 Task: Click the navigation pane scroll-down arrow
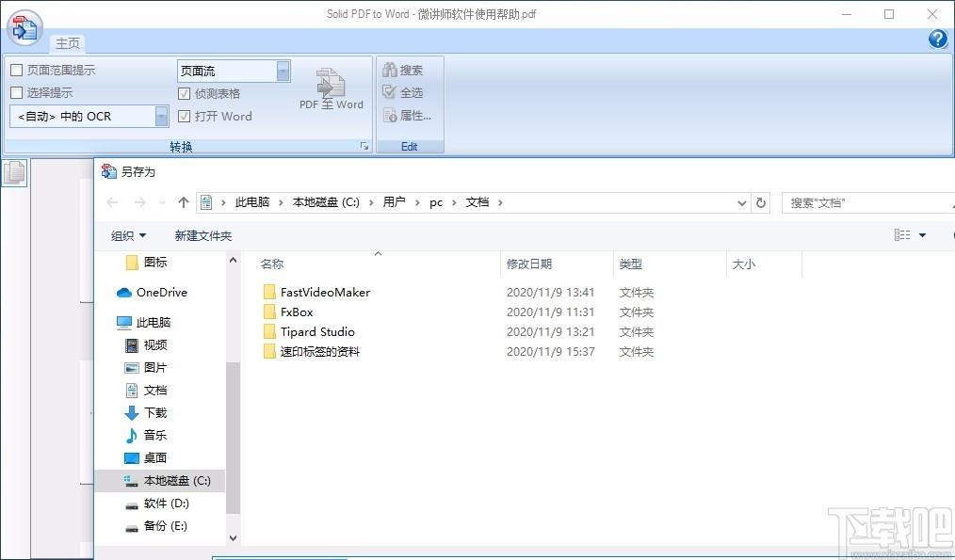tap(233, 538)
